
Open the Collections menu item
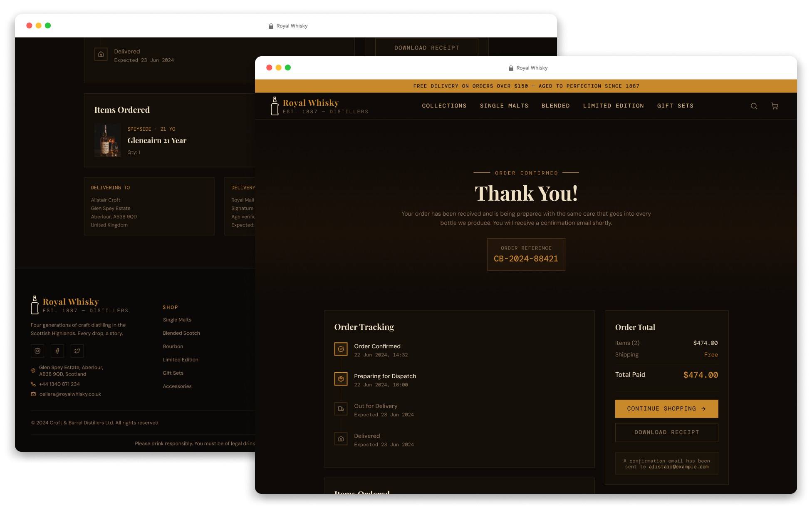tap(444, 106)
